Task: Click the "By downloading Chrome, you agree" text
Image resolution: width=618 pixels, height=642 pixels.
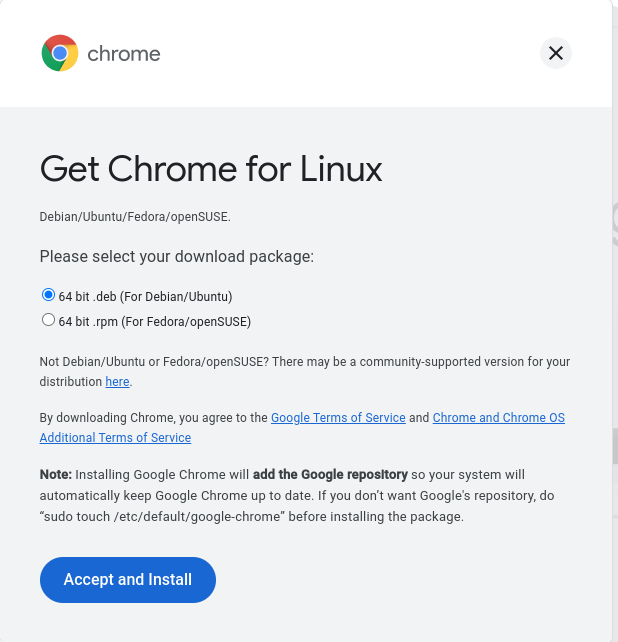Action: [x=140, y=418]
